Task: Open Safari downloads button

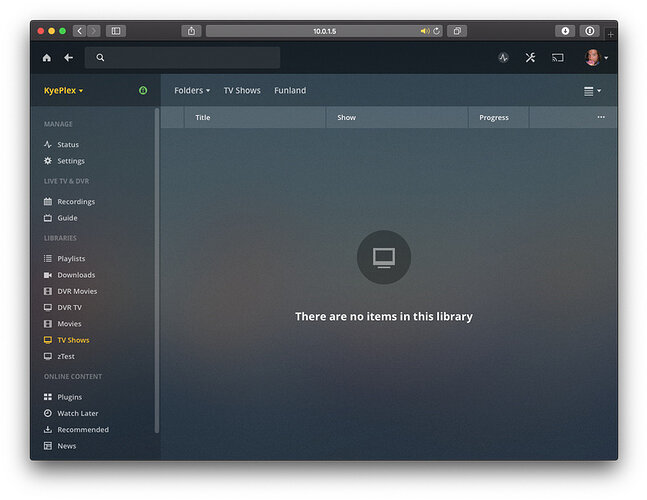Action: click(565, 31)
